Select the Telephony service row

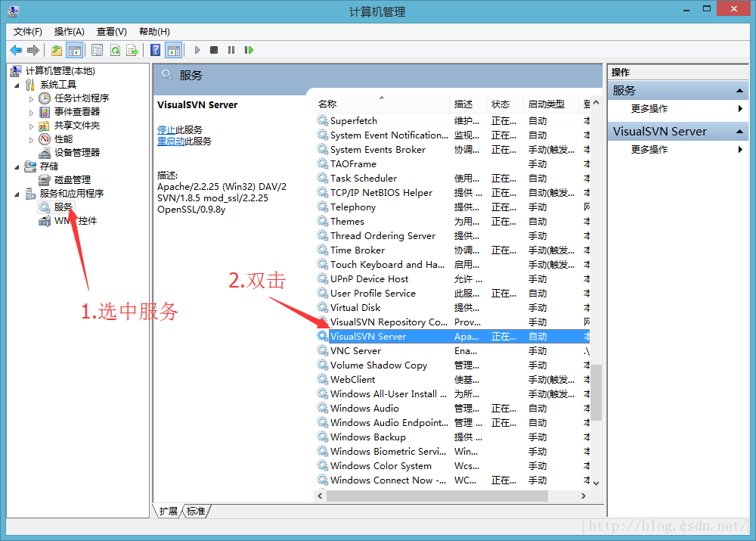click(x=453, y=207)
